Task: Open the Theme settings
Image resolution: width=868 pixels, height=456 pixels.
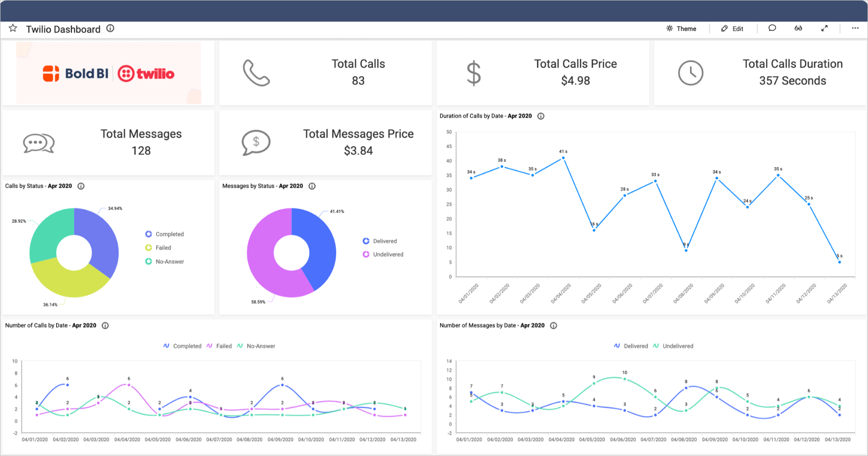Action: point(681,29)
